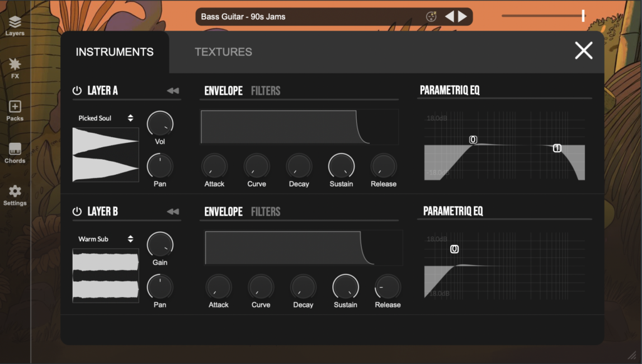Open the FX section icon
The image size is (642, 364).
pos(15,67)
